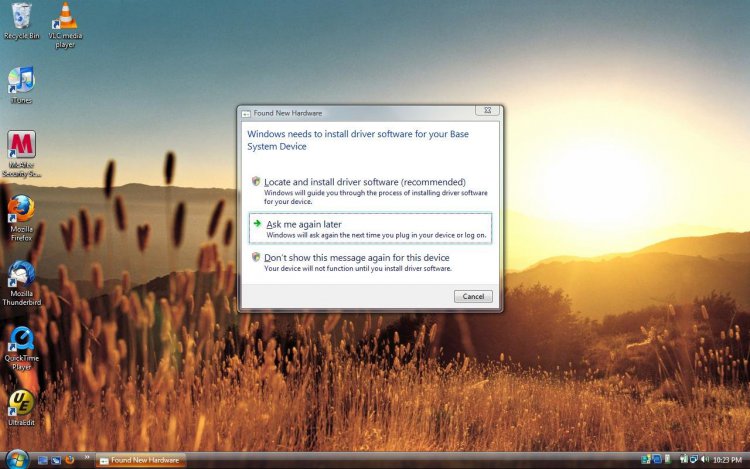Select the VLC media player shortcut

[x=66, y=25]
